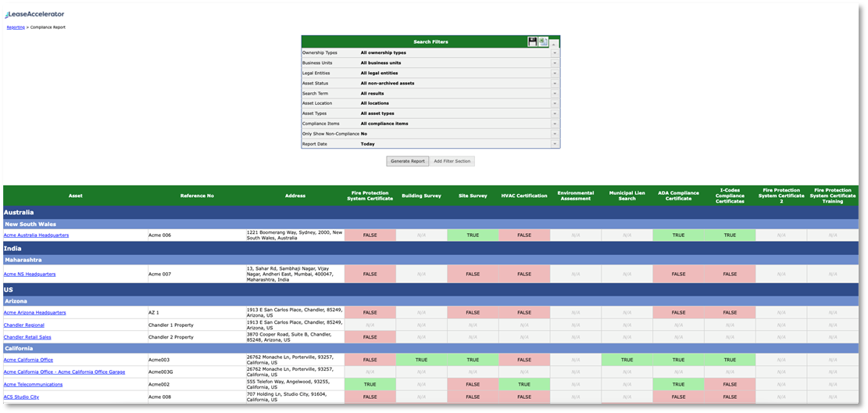Expand the Business Units filter dropdown
The image size is (868, 413).
point(555,63)
